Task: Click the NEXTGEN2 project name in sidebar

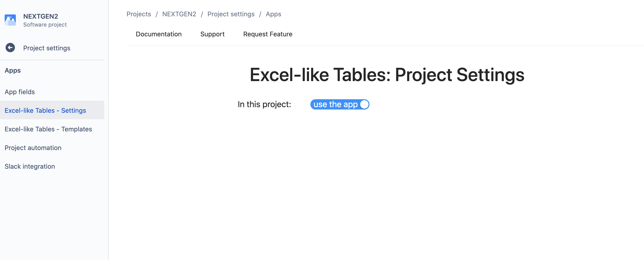Action: click(40, 16)
